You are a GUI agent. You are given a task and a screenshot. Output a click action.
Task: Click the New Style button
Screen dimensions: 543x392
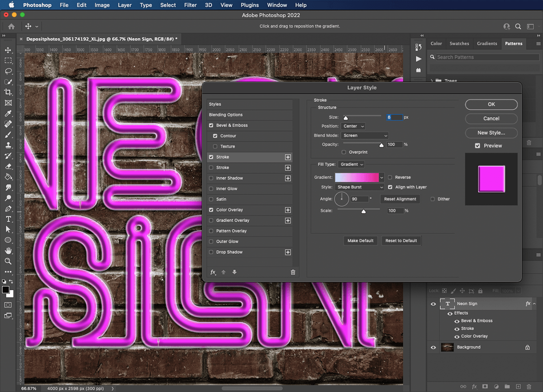pyautogui.click(x=491, y=132)
